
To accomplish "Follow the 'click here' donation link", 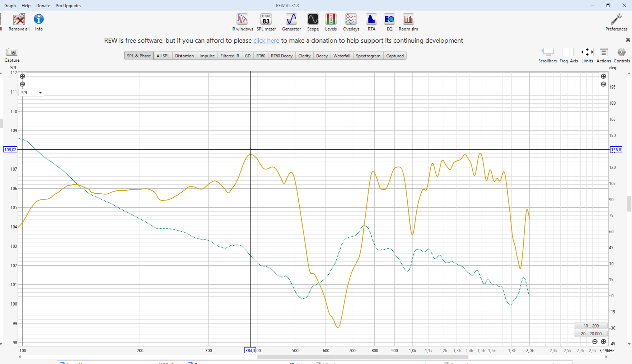I will click(266, 41).
